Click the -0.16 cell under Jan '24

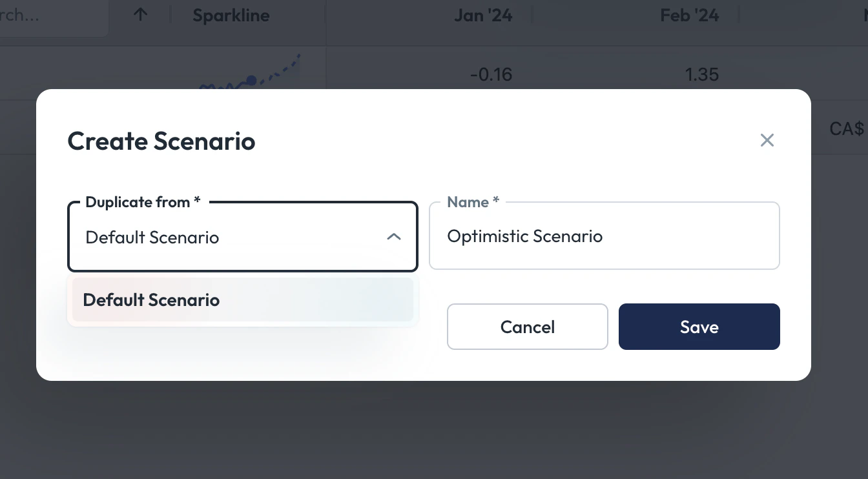[491, 74]
